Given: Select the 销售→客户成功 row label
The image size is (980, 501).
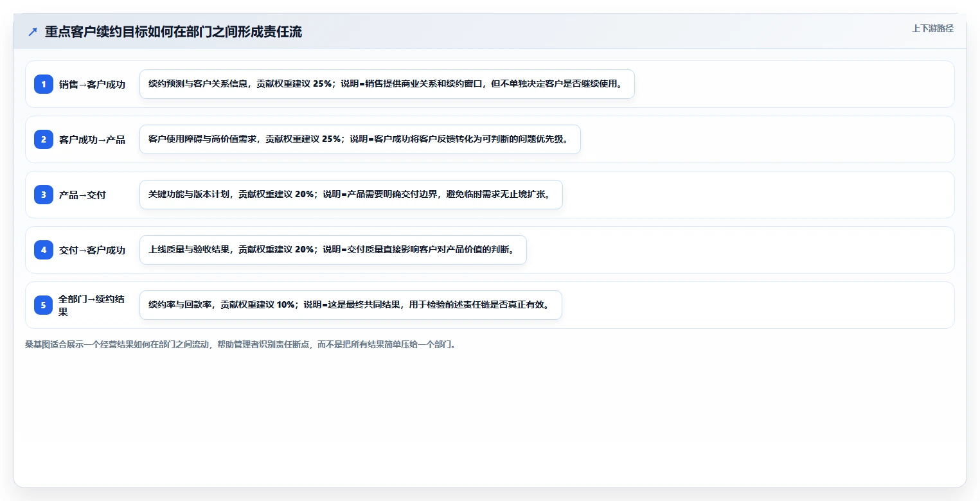Looking at the screenshot, I should pyautogui.click(x=92, y=84).
